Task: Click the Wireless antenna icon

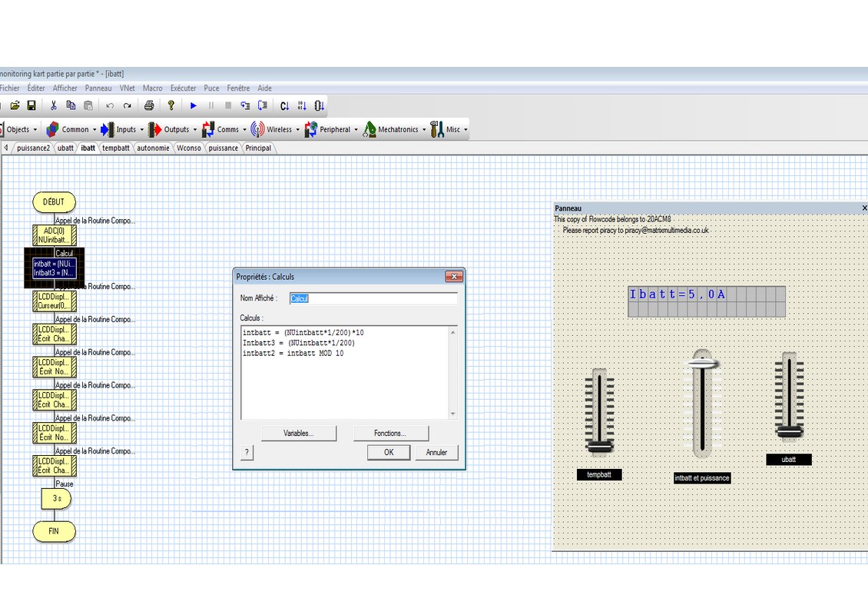Action: click(x=257, y=130)
